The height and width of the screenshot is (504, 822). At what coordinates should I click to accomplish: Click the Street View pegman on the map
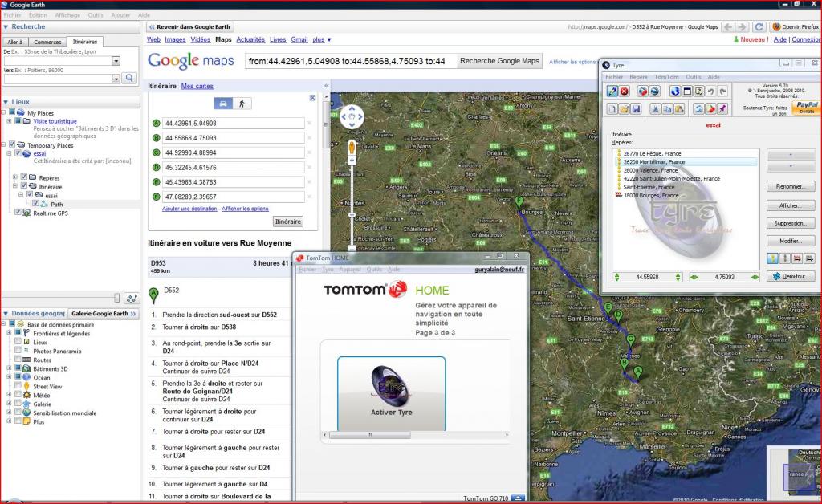[x=352, y=147]
